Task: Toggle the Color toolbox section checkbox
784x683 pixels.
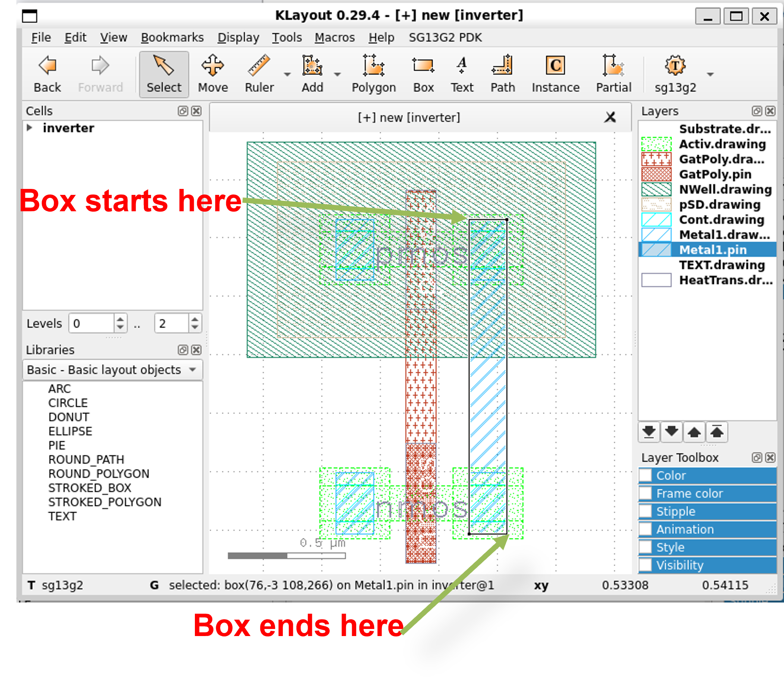Action: point(645,475)
